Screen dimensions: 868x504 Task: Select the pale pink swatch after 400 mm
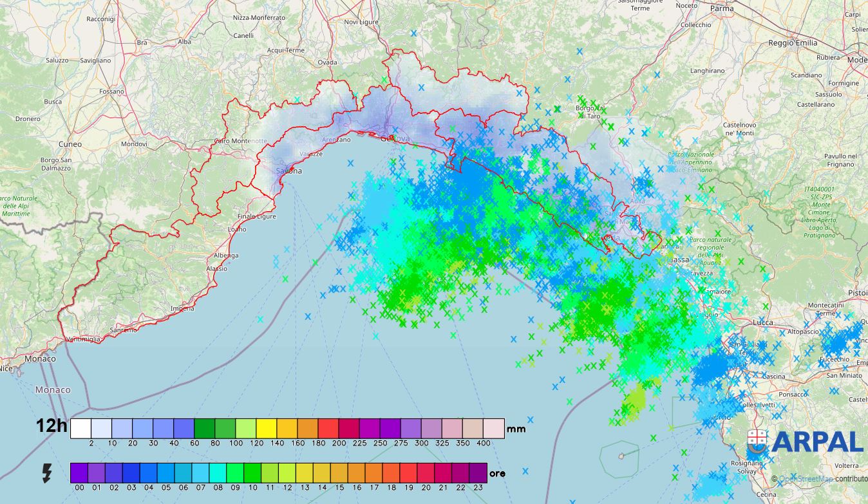pos(494,428)
